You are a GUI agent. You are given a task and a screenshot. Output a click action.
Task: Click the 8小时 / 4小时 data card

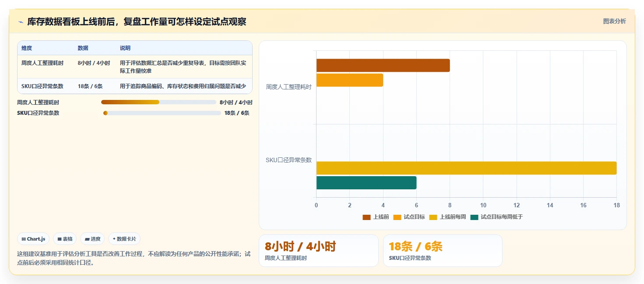[319, 251]
